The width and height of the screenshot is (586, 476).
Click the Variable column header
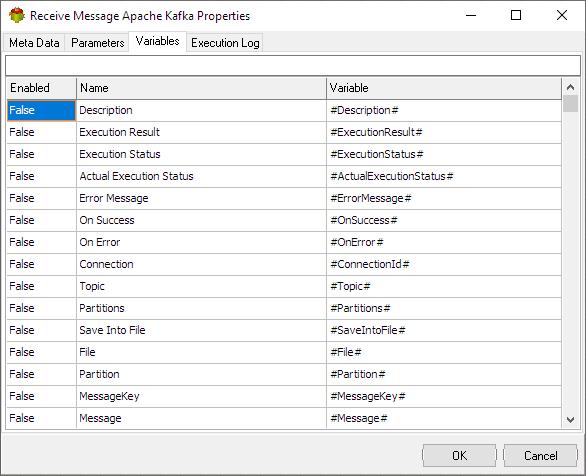point(444,88)
